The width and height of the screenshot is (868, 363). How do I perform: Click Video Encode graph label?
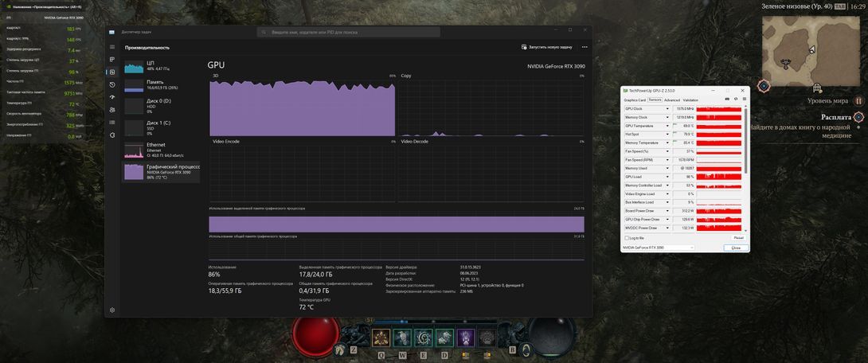[226, 142]
